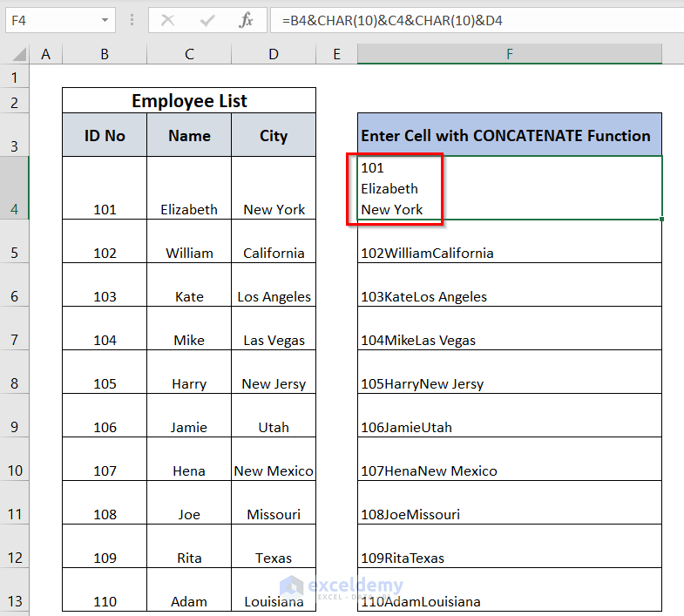This screenshot has height=616, width=684.
Task: Select the 'New York' cell in column D
Action: (274, 188)
